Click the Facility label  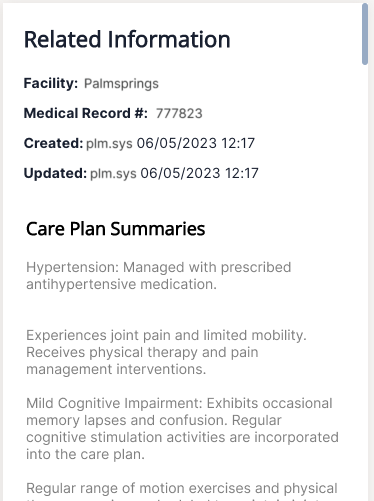click(51, 83)
